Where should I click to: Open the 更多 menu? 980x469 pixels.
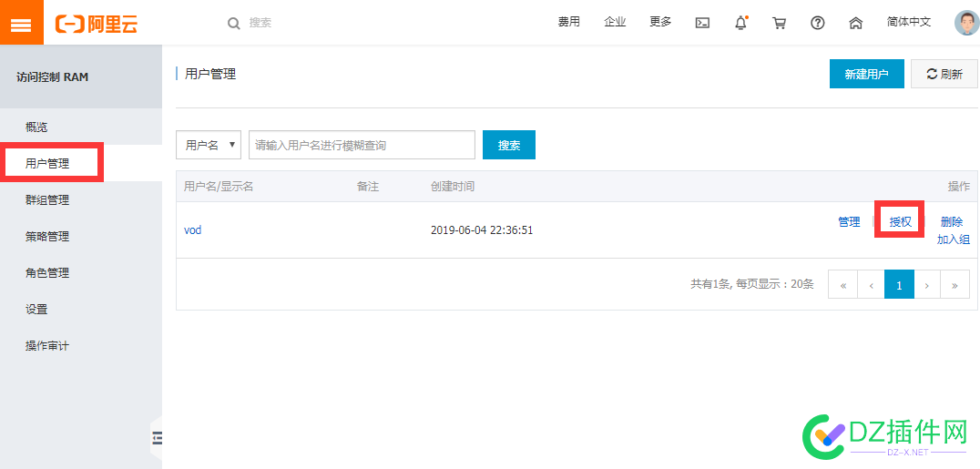click(660, 22)
